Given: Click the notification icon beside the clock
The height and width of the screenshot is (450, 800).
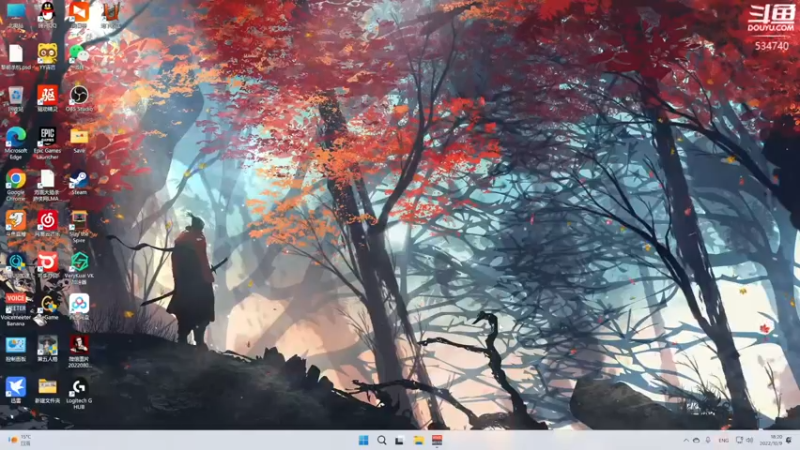Looking at the screenshot, I should (x=789, y=440).
